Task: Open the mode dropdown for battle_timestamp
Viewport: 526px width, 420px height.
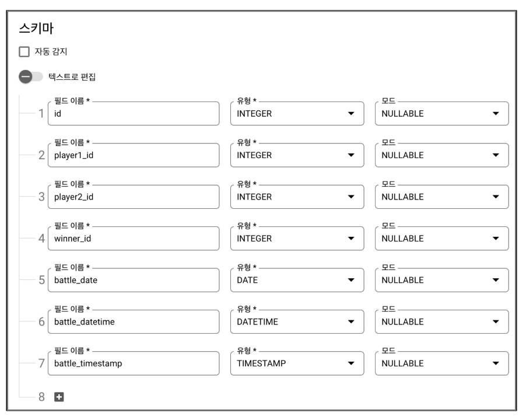Action: tap(441, 363)
